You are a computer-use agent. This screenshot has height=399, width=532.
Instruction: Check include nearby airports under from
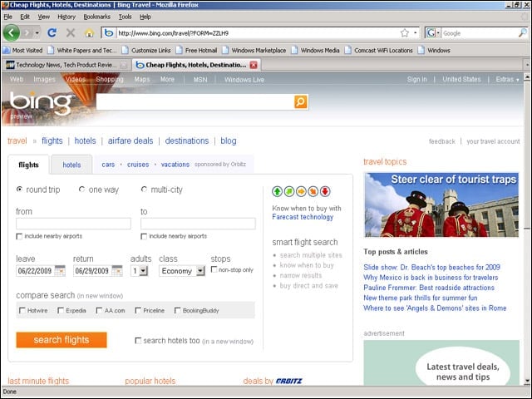19,236
